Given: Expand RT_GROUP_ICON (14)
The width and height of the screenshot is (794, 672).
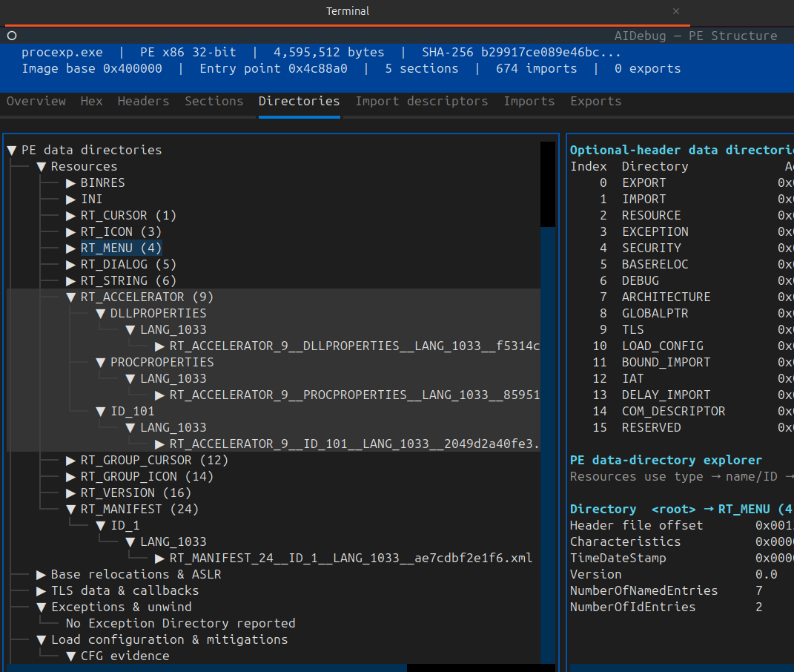Looking at the screenshot, I should point(71,477).
